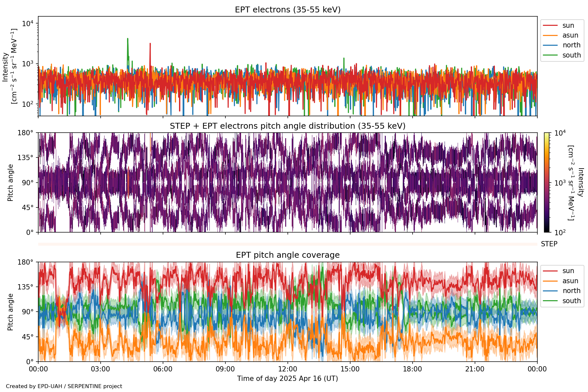The width and height of the screenshot is (588, 392).
Task: Select the "EPT pitch angle coverage" title
Action: tap(287, 255)
